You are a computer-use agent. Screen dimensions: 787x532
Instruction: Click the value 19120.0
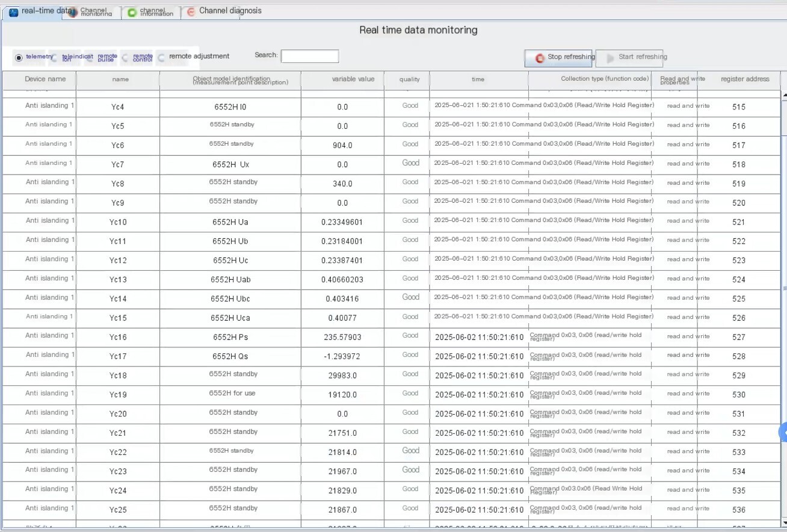point(342,395)
